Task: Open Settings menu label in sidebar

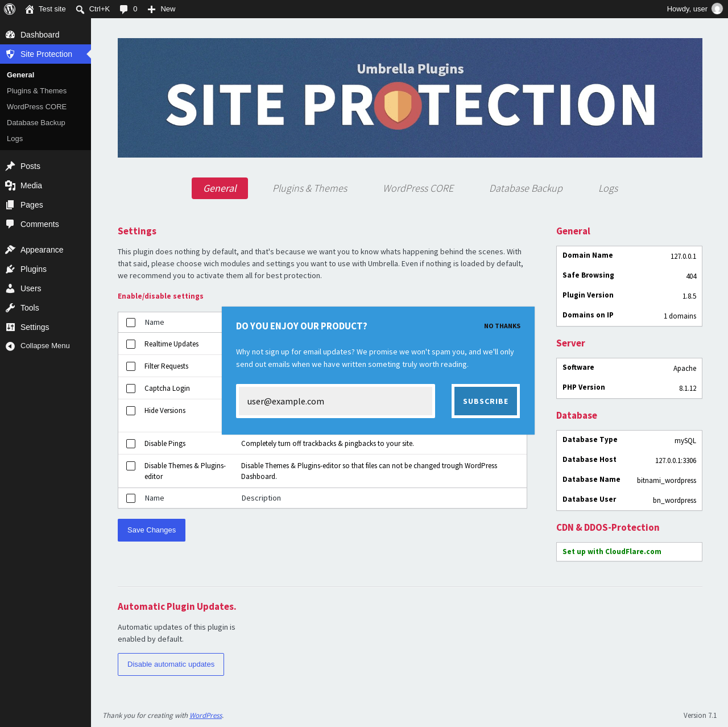Action: 35,327
